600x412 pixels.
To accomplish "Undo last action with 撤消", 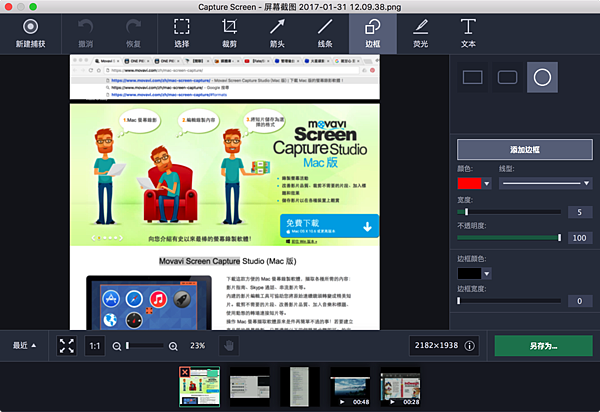I will 85,34.
